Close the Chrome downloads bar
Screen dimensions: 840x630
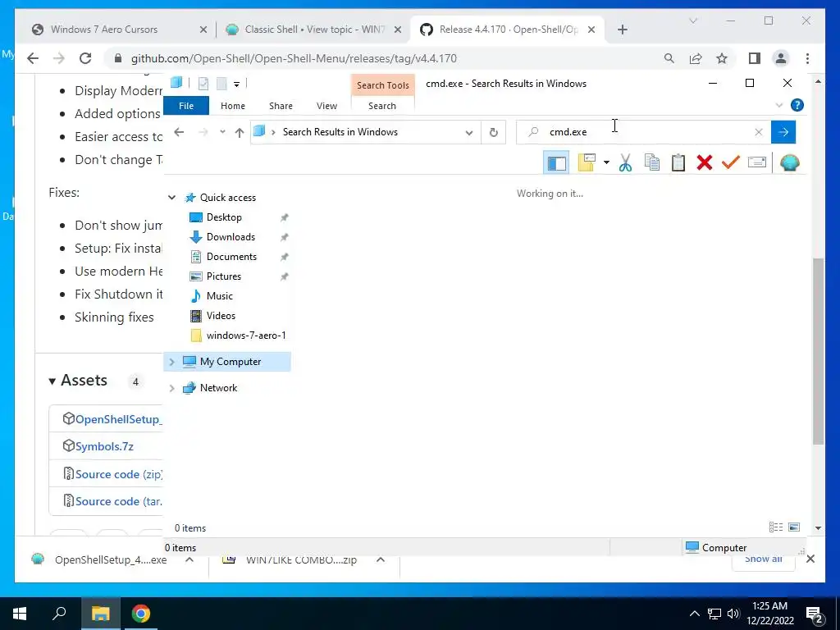(810, 559)
